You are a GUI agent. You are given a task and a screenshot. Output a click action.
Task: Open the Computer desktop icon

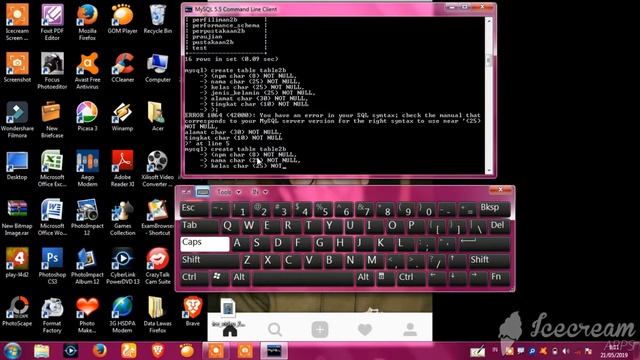158,67
